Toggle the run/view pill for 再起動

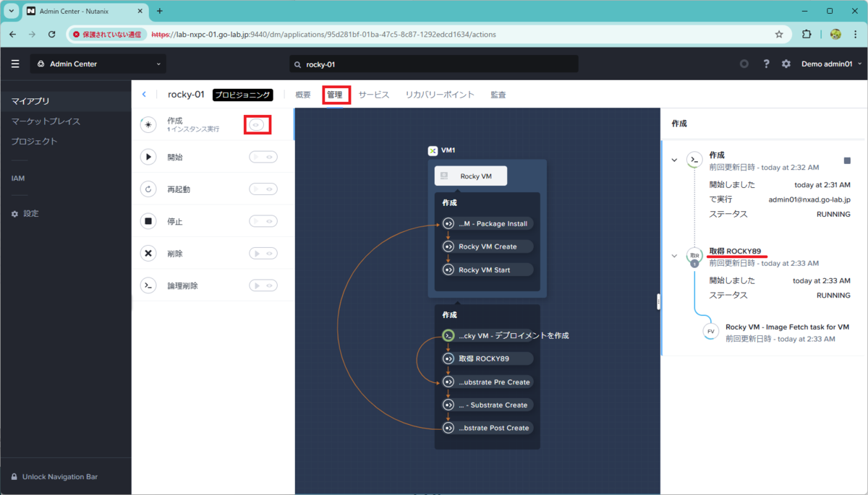[x=263, y=189]
